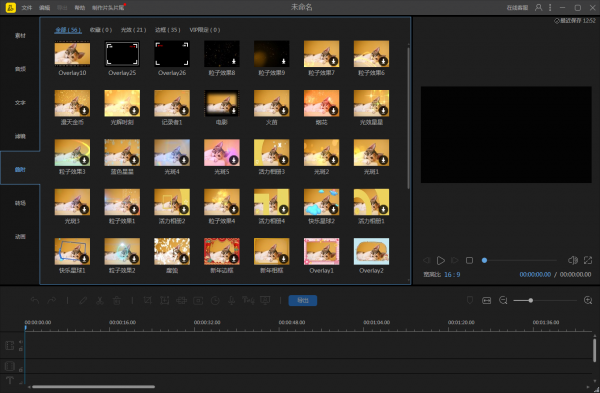The width and height of the screenshot is (600, 393).
Task: Download the 光斑3 overlay
Action: (84, 209)
